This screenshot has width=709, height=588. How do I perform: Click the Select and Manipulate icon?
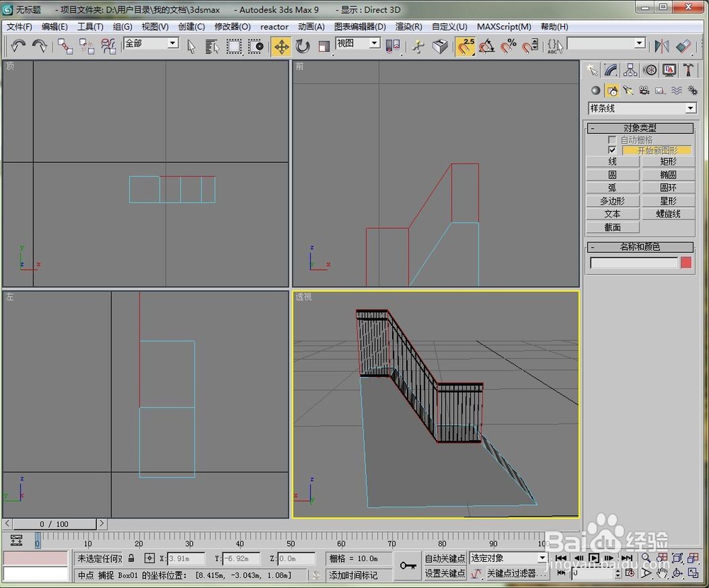tap(419, 47)
